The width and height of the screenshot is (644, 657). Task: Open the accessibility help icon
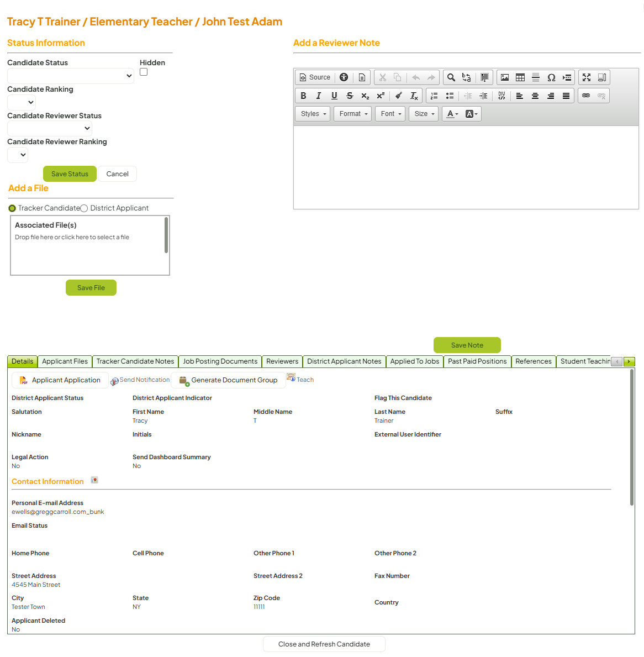pos(344,77)
